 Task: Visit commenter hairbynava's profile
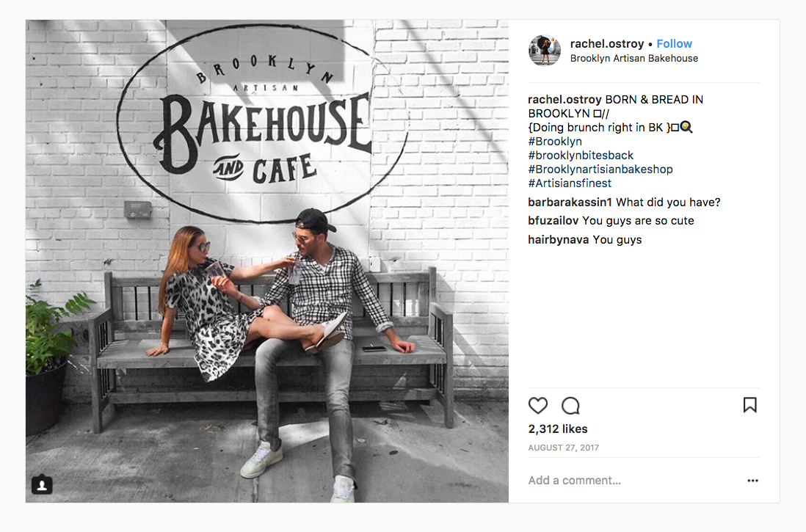click(x=558, y=239)
